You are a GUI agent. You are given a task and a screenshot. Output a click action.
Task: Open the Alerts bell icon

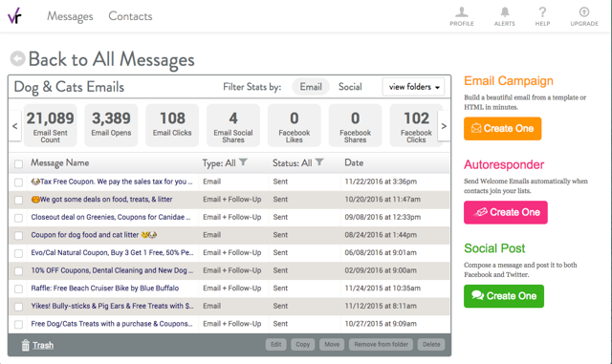(505, 12)
